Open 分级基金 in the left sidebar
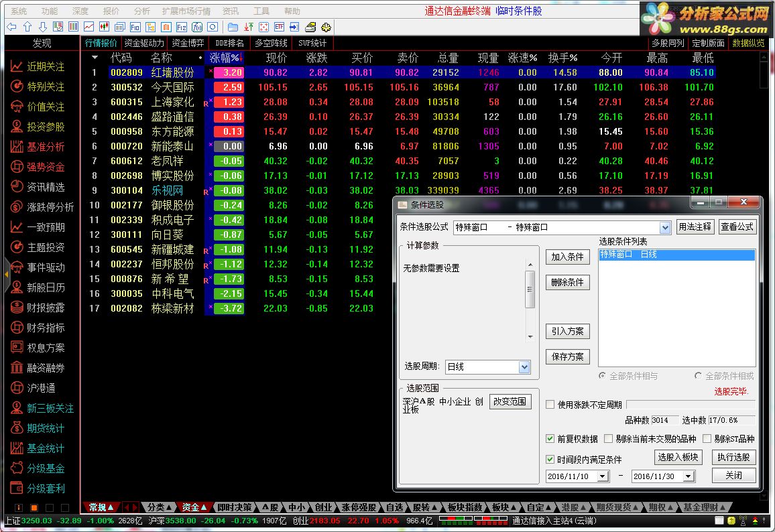 pyautogui.click(x=38, y=468)
